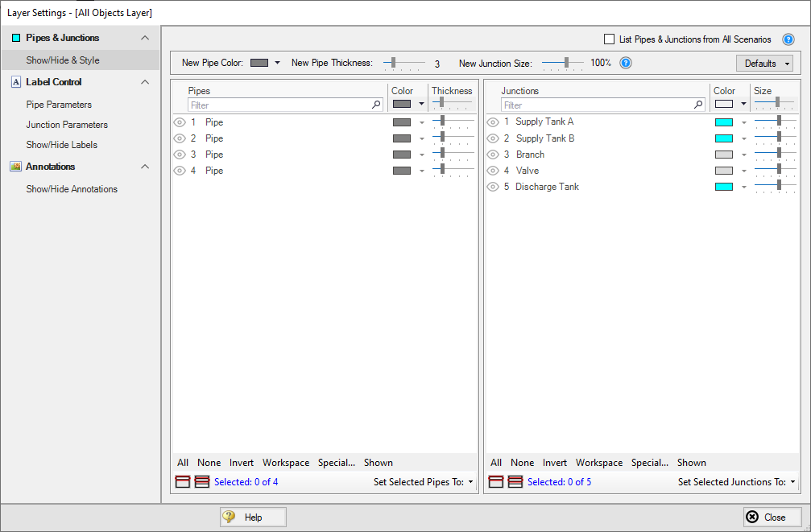Screen dimensions: 811x532
Task: Open the Defaults dropdown
Action: point(764,64)
